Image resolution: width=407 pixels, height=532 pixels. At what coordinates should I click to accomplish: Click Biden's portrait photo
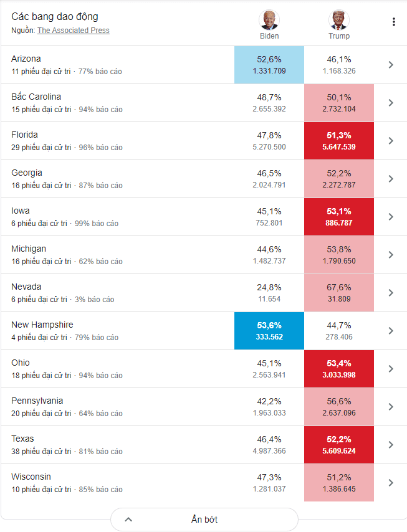click(269, 20)
